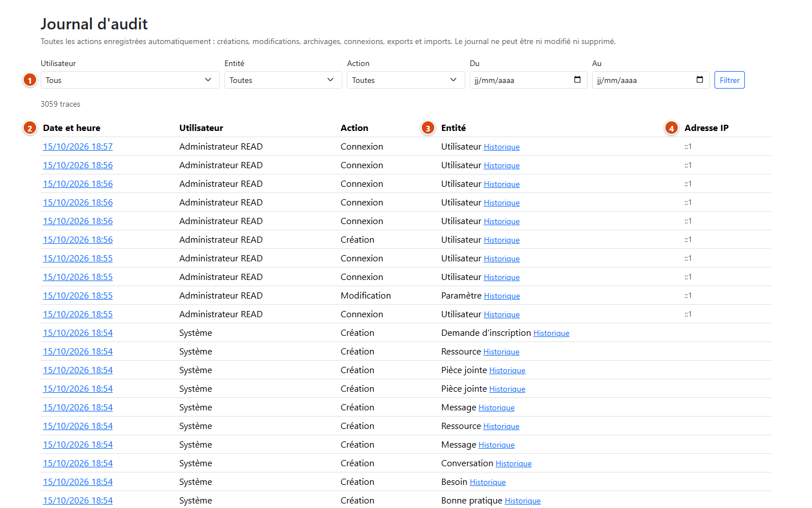Click the Entité column header

click(x=453, y=128)
